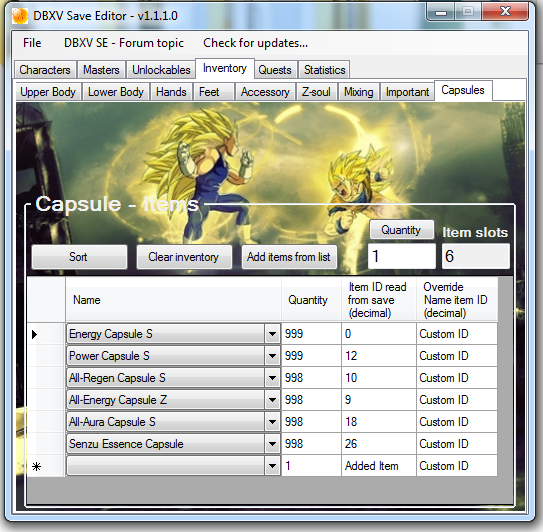Image resolution: width=543 pixels, height=532 pixels.
Task: Click quantity cell 998 of All-Energy Capsule Z
Action: 311,400
